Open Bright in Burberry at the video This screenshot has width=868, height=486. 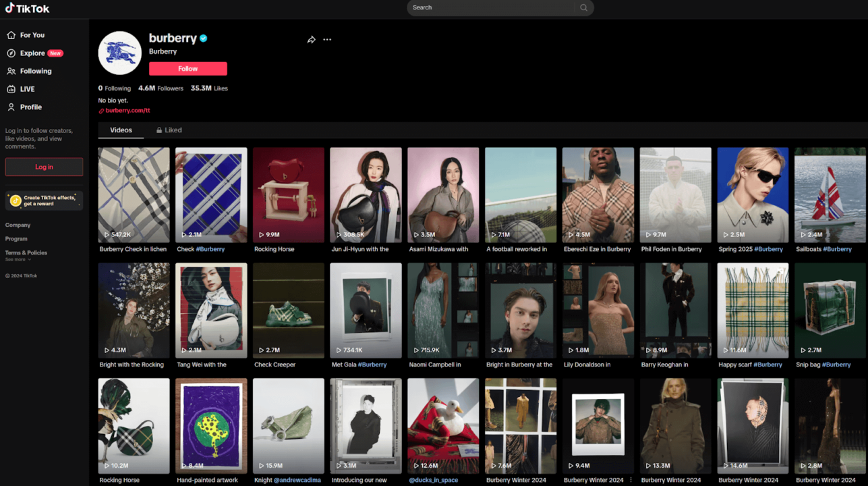521,310
